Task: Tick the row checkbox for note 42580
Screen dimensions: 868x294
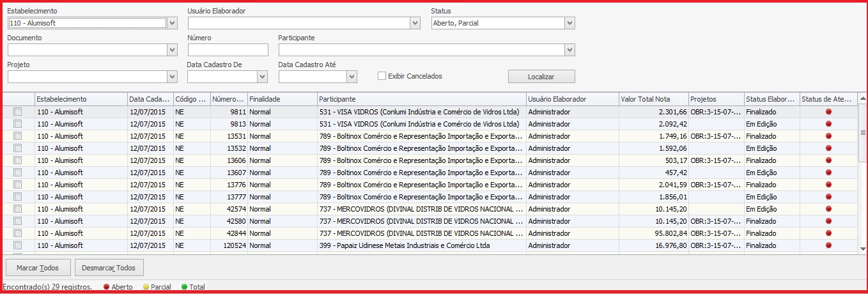Action: pos(18,221)
